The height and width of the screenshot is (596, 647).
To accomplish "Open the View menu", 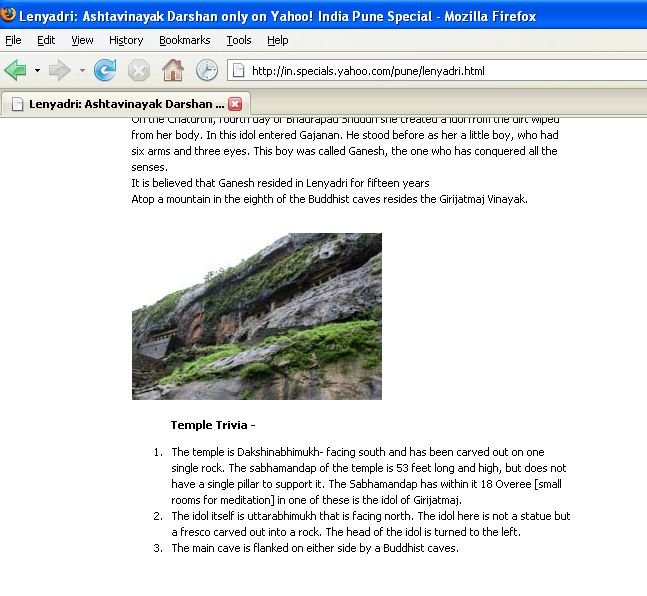I will (x=82, y=40).
